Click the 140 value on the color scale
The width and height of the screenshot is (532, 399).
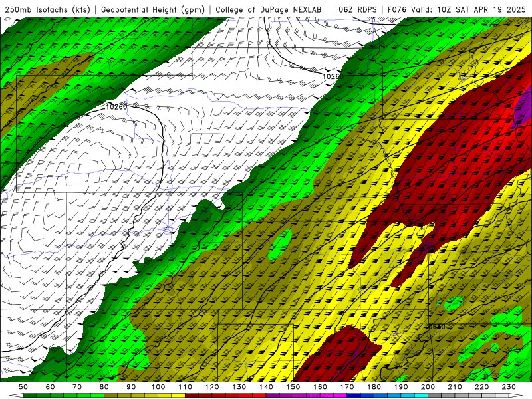(267, 387)
